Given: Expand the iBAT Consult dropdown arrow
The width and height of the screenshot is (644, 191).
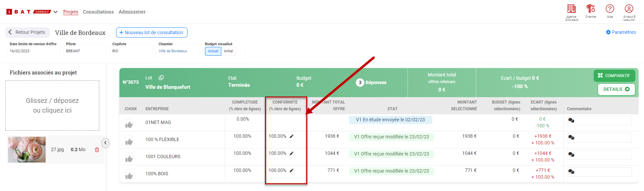Looking at the screenshot, I should [x=56, y=12].
